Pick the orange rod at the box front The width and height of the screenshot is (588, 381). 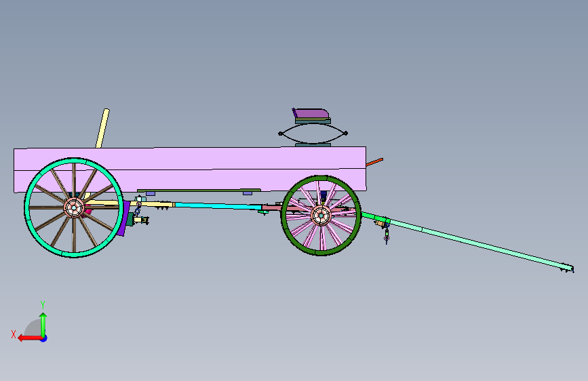(x=374, y=162)
